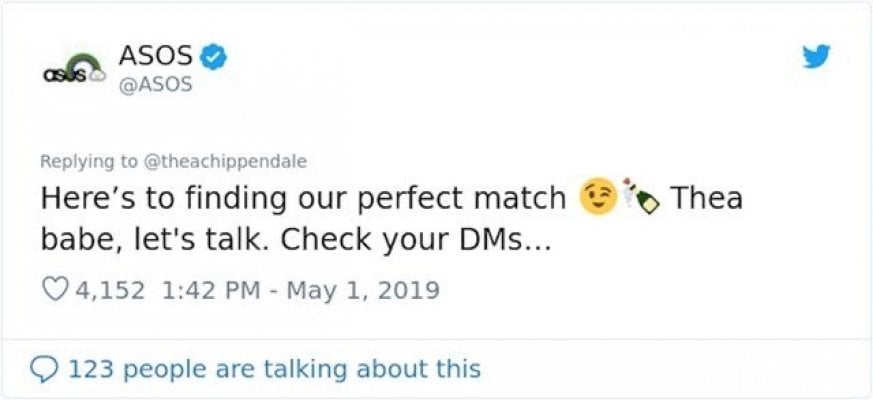Like the tweet with the heart icon

[53, 291]
